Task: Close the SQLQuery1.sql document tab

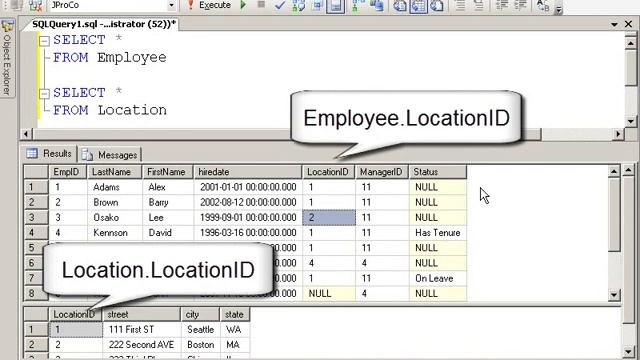Action: pos(629,24)
